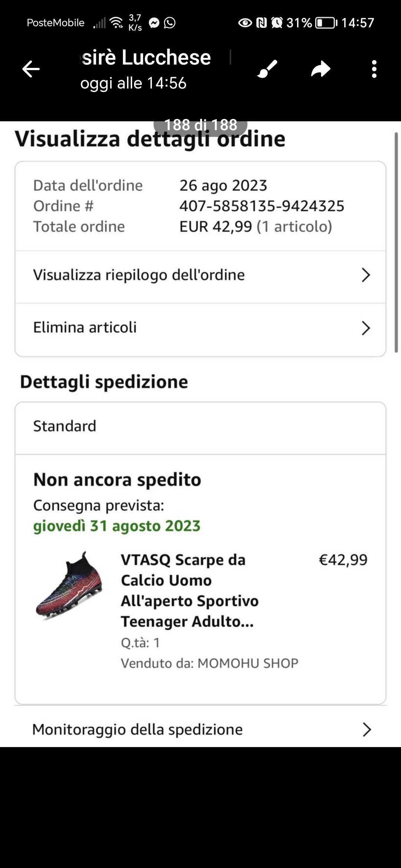
Task: Expand Visualizza riepilogo dell'ordine chevron
Action: [x=366, y=275]
